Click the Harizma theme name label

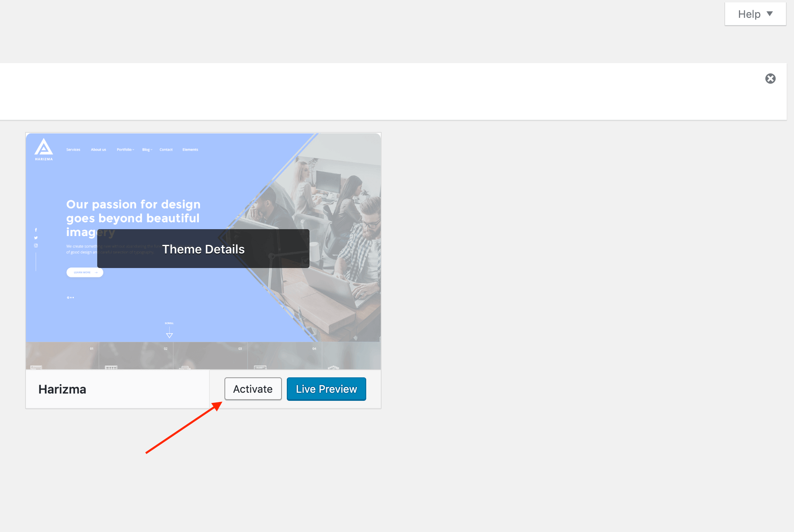62,389
